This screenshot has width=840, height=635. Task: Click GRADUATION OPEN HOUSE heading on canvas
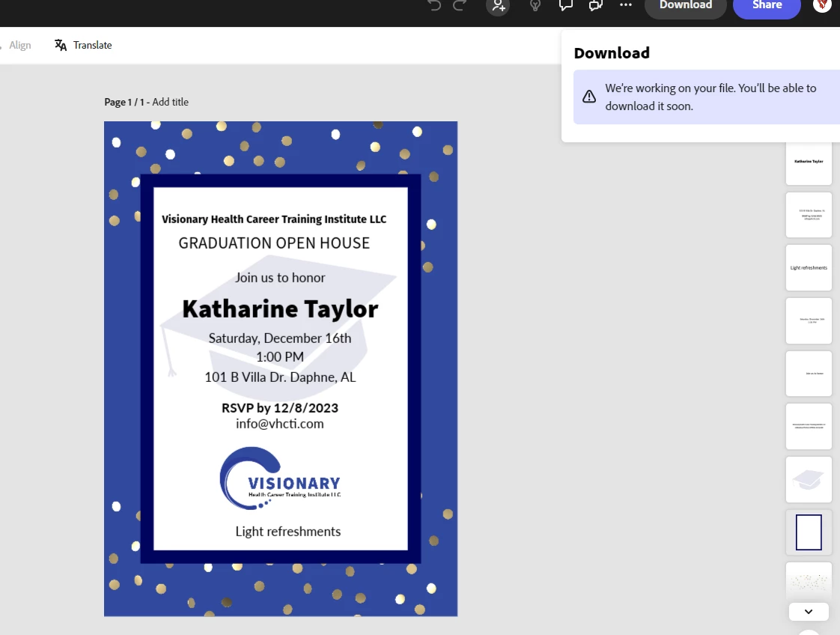coord(274,243)
